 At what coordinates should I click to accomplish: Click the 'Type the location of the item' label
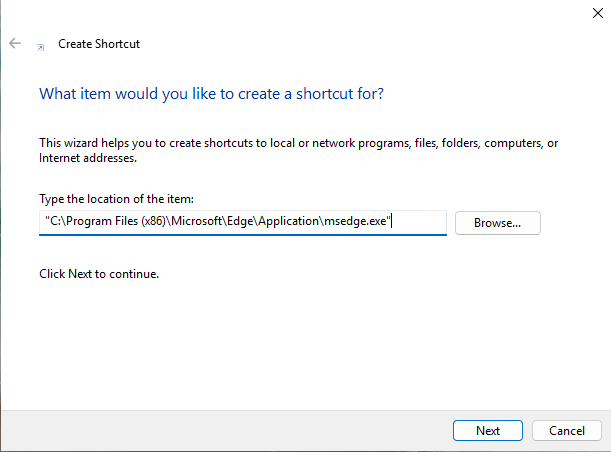click(x=116, y=199)
